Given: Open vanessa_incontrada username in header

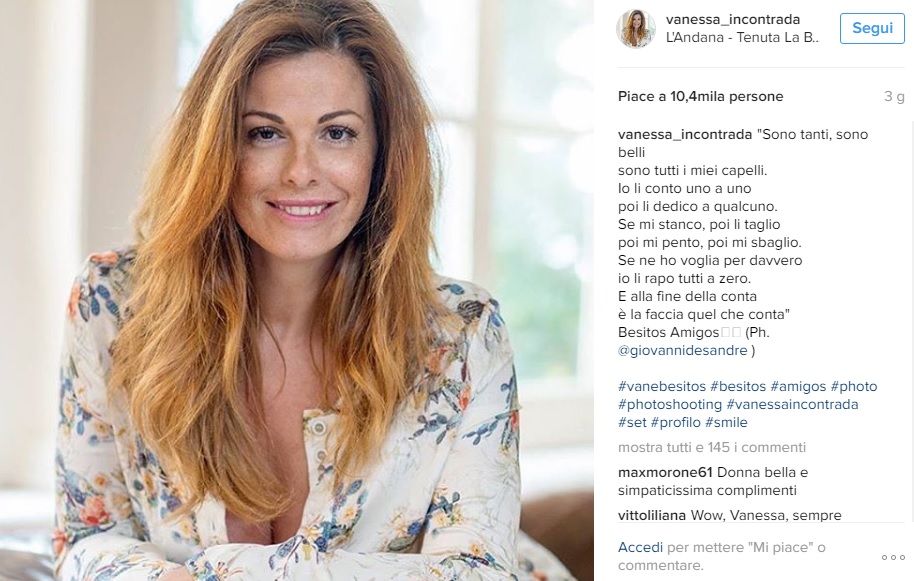Looking at the screenshot, I should (733, 19).
